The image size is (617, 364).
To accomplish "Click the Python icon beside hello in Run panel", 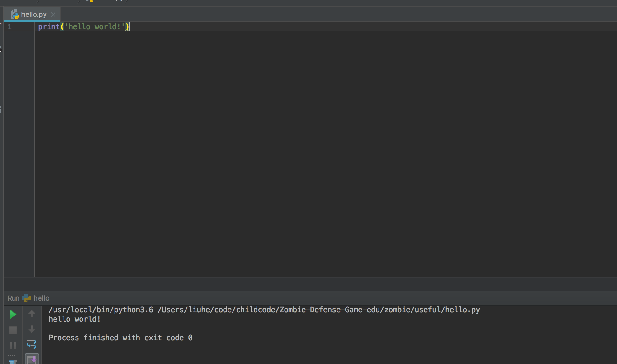I will (26, 298).
